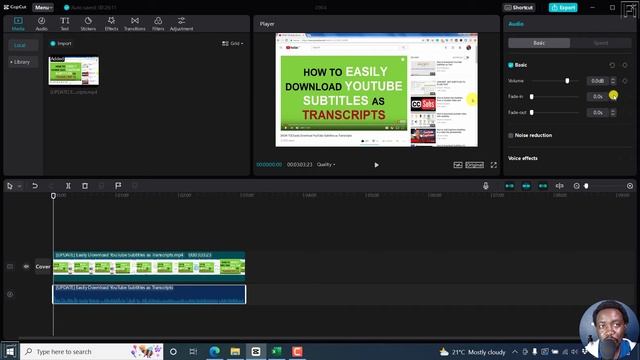
Task: Adjust the Fade-out slider handle
Action: click(x=531, y=112)
